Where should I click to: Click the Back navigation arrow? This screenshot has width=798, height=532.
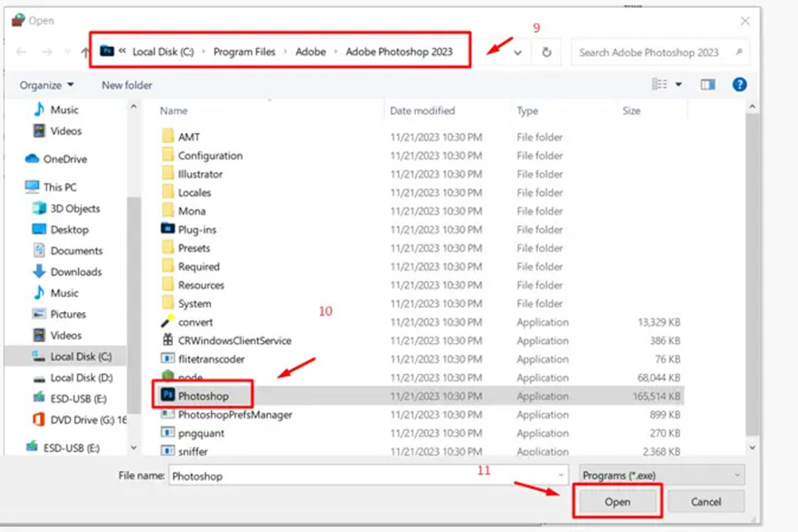click(x=21, y=52)
